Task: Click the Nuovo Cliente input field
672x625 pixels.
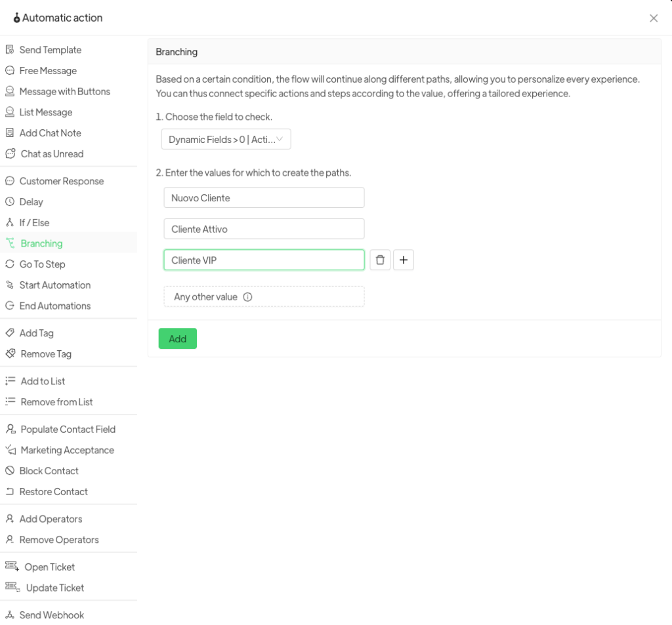Action: point(264,198)
